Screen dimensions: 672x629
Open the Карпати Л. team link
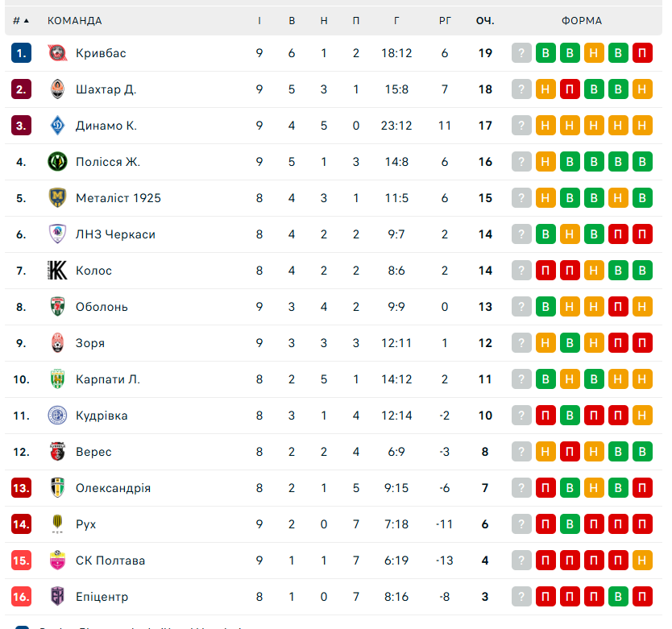[x=108, y=379]
